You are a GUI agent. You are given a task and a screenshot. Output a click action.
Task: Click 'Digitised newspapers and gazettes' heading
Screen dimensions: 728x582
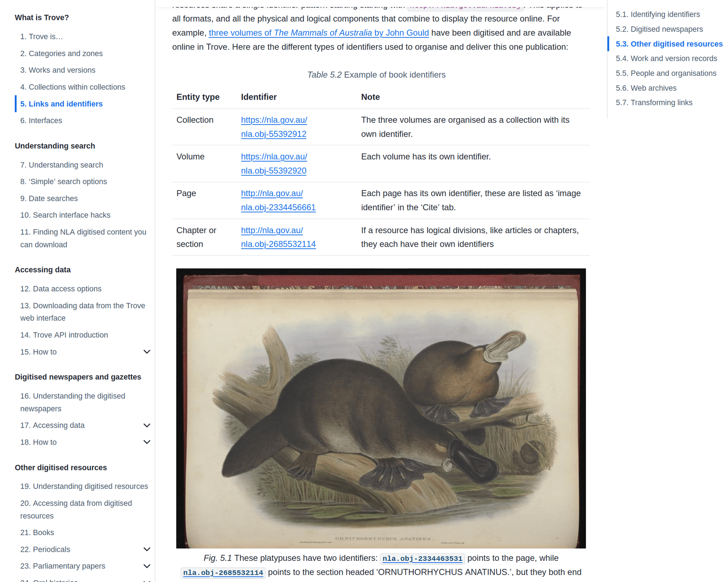78,377
